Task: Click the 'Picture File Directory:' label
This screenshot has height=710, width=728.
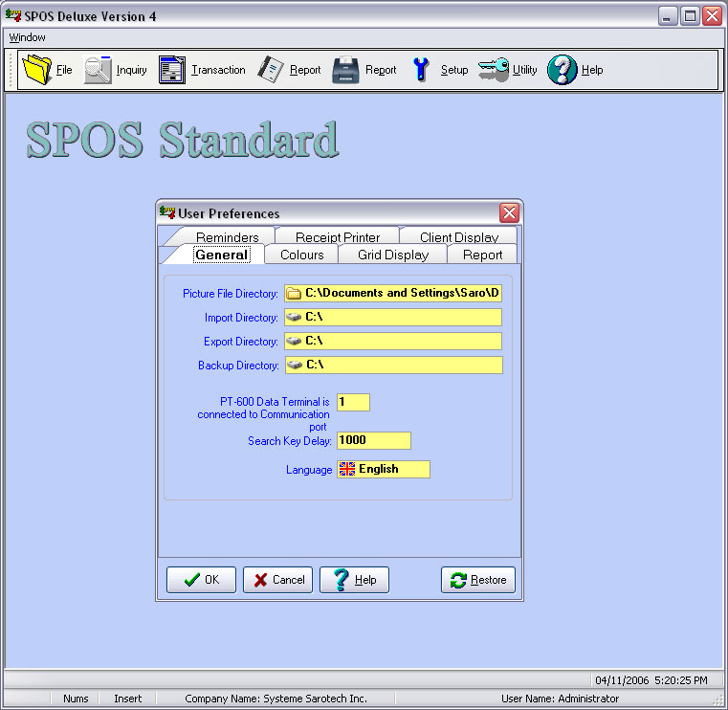Action: pyautogui.click(x=231, y=294)
